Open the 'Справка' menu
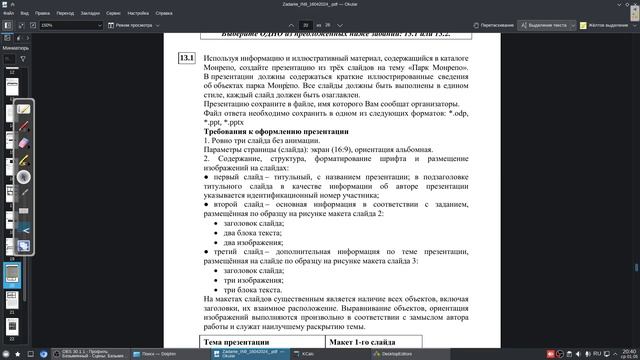The width and height of the screenshot is (640, 360). click(164, 13)
